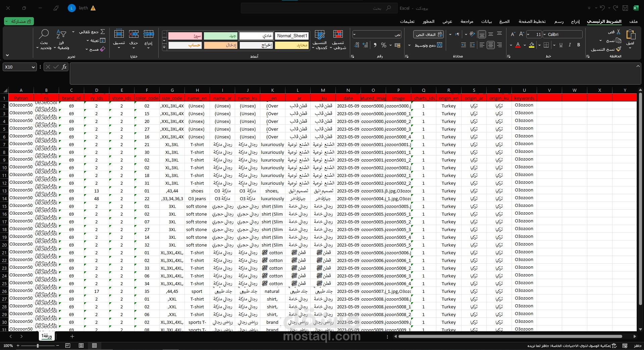Save the workbook with the title bar icon
This screenshot has width=644, height=350.
point(625,8)
